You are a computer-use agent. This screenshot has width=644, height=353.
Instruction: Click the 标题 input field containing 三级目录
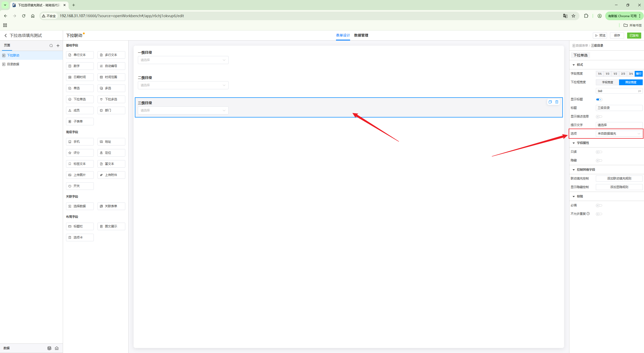[x=619, y=108]
